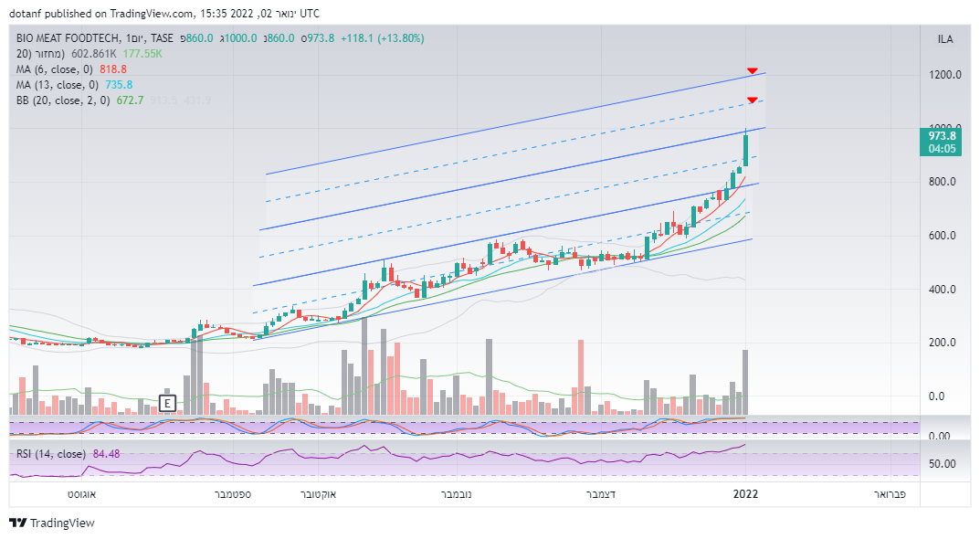Click the 200.0 price axis label
980x539 pixels.
(x=943, y=343)
